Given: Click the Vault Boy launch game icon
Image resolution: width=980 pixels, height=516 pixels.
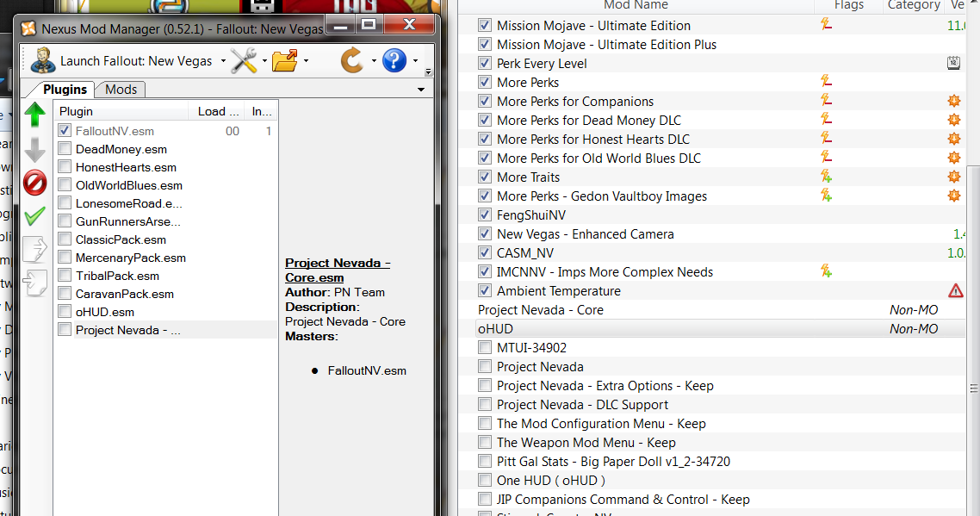Looking at the screenshot, I should [x=42, y=60].
